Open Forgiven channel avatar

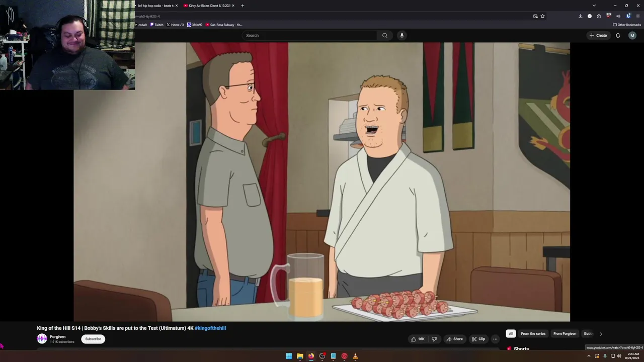[x=42, y=339]
